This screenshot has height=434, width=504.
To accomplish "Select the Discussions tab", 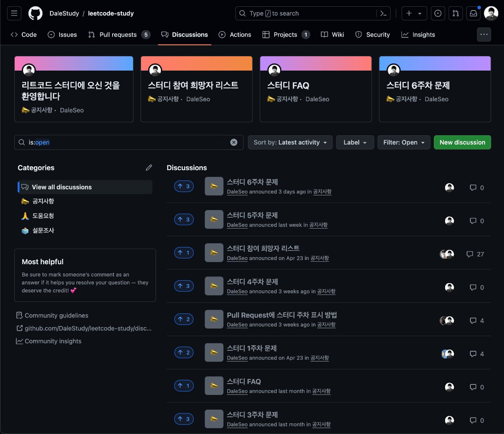I will [x=184, y=34].
